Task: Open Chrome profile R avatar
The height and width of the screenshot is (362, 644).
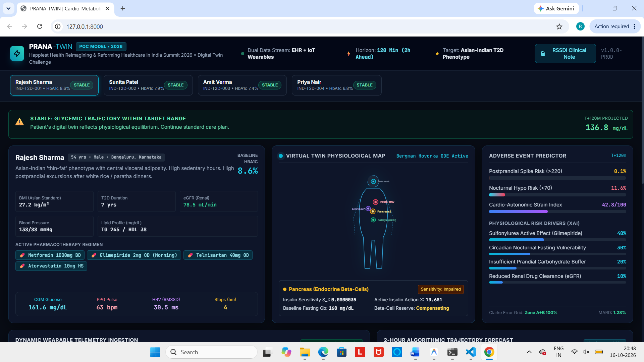Action: [x=580, y=26]
